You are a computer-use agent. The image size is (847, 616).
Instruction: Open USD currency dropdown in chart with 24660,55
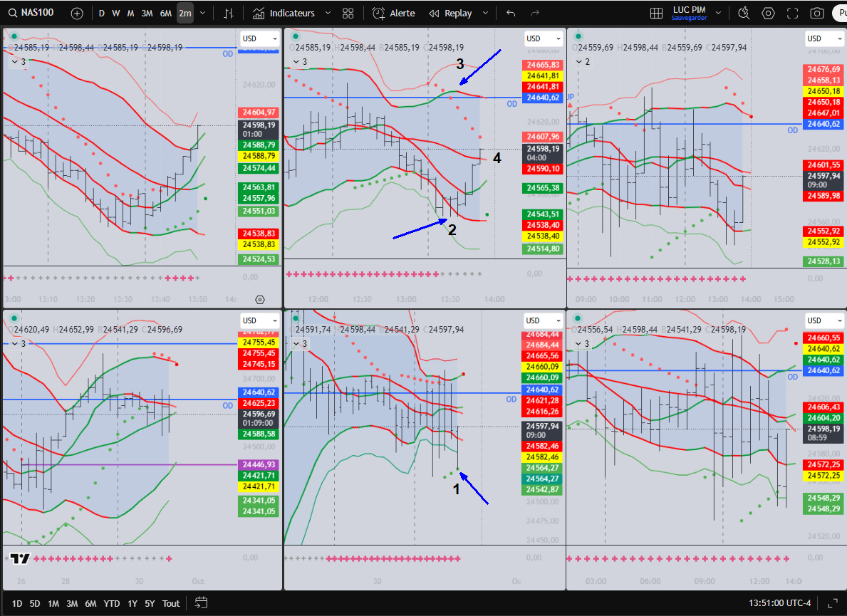pyautogui.click(x=824, y=320)
